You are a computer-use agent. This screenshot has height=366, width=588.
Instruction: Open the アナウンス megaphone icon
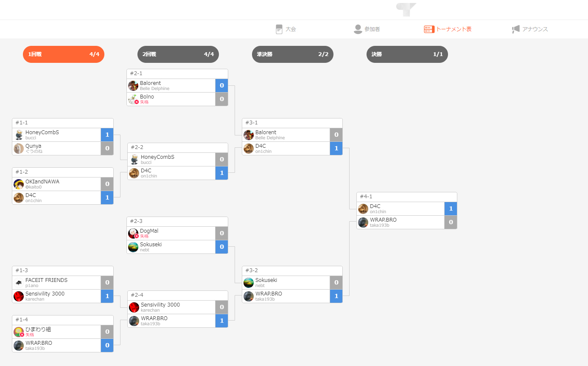516,29
